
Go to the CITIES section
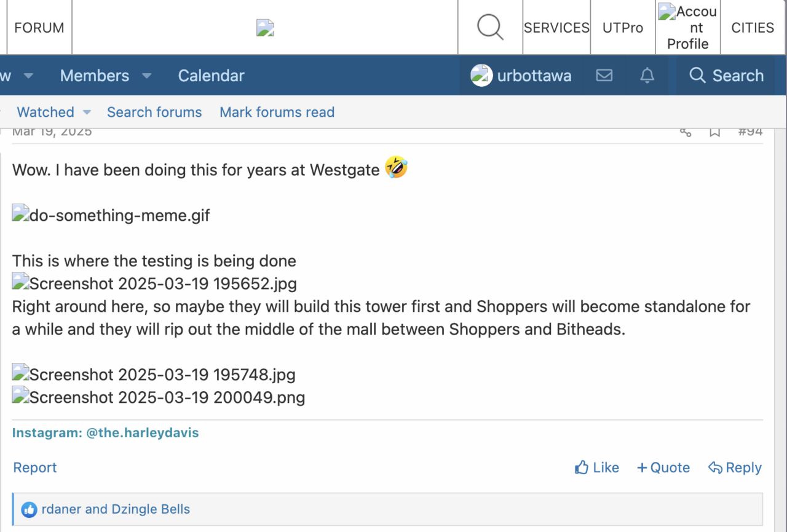(752, 28)
